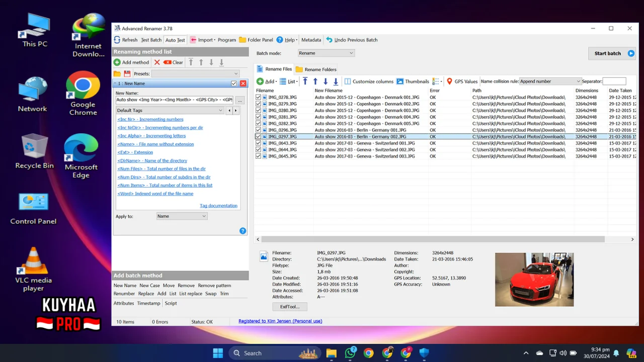Screen dimensions: 644x362
Task: Open Name collision rule dropdown
Action: 550,81
